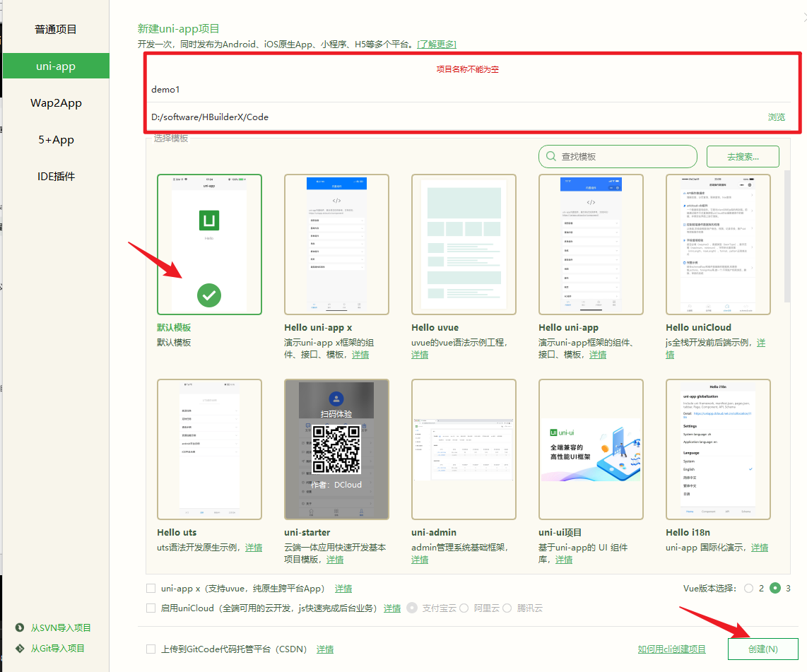Select the Hello uni-app x template thumbnail
Image resolution: width=807 pixels, height=672 pixels.
click(x=336, y=244)
